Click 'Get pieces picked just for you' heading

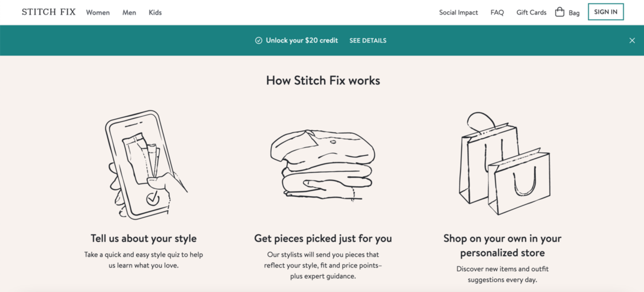(323, 238)
